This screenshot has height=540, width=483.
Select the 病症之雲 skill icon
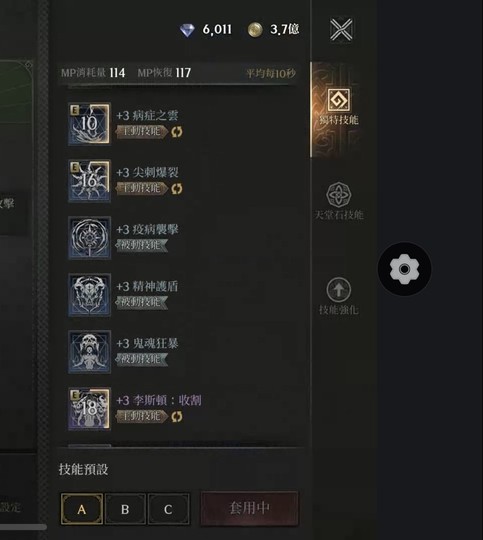click(x=89, y=124)
